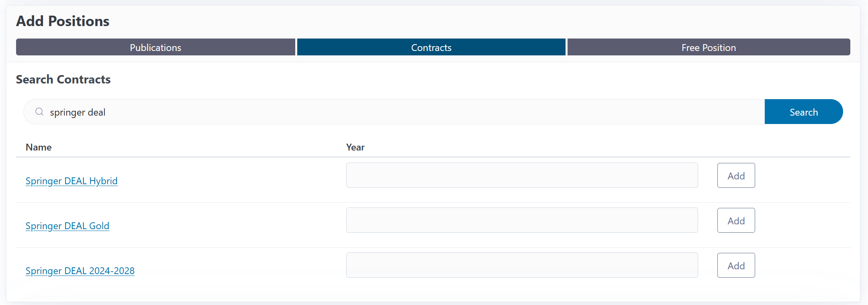Screen dimensions: 868x305
Task: Click the Add Positions heading
Action: (x=63, y=21)
